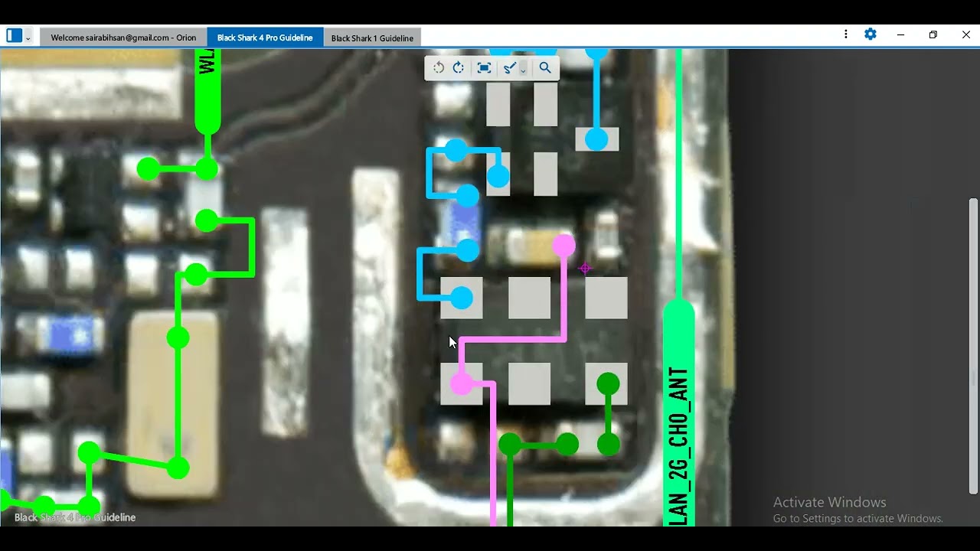Select the trace drawing pen tool

[x=509, y=68]
